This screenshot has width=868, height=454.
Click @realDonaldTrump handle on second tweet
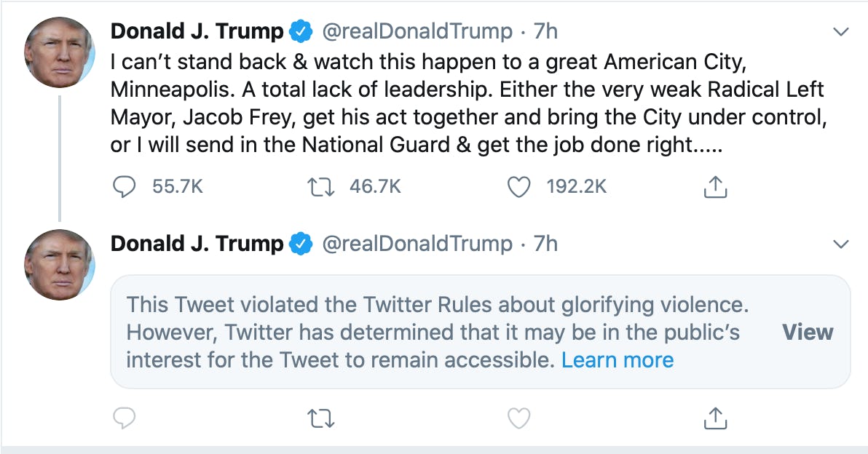[417, 244]
